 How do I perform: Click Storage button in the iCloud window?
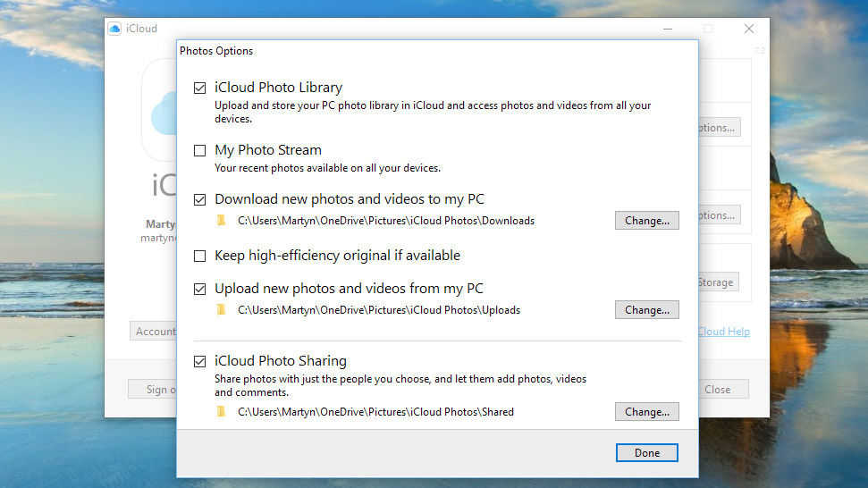719,282
